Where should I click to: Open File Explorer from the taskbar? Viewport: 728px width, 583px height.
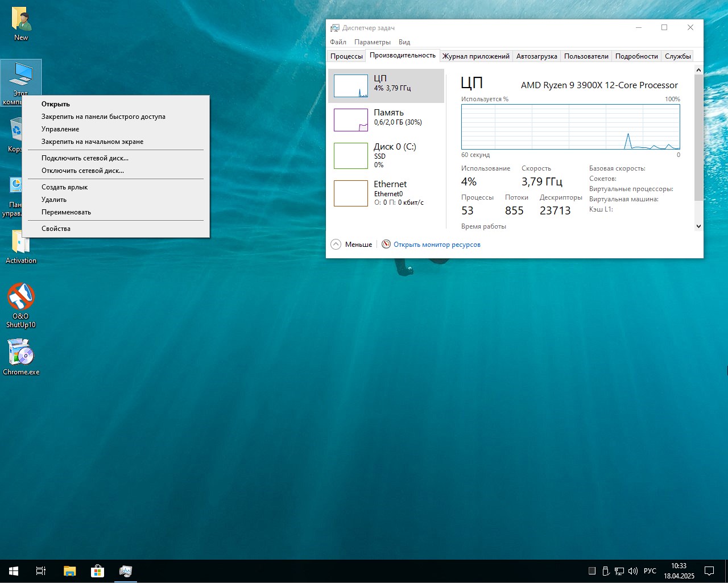[69, 571]
